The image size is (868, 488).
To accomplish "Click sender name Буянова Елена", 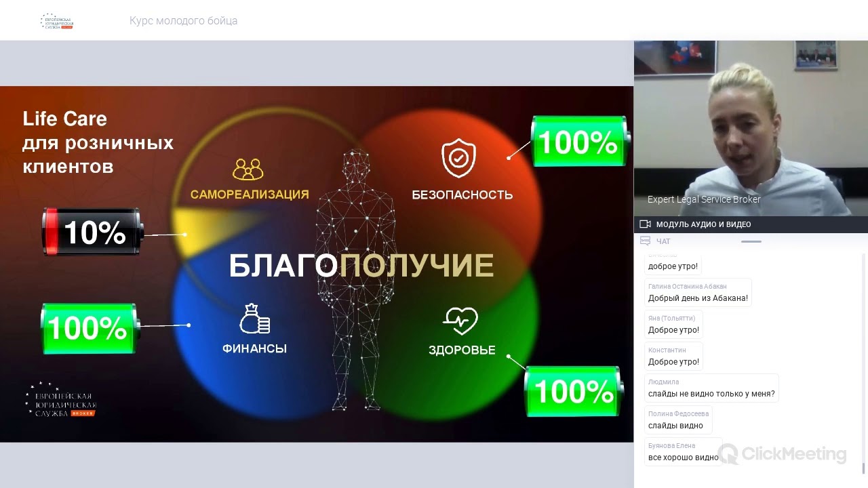I will 671,446.
